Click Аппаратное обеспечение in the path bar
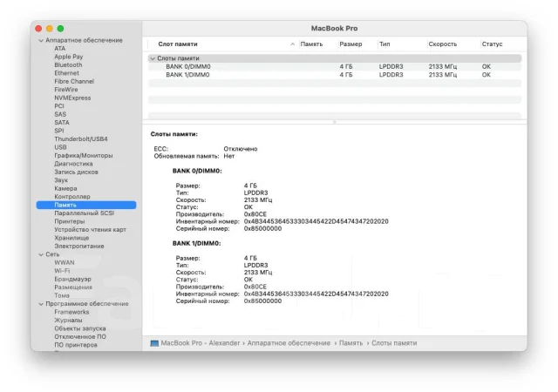The height and width of the screenshot is (392, 558). [289, 343]
